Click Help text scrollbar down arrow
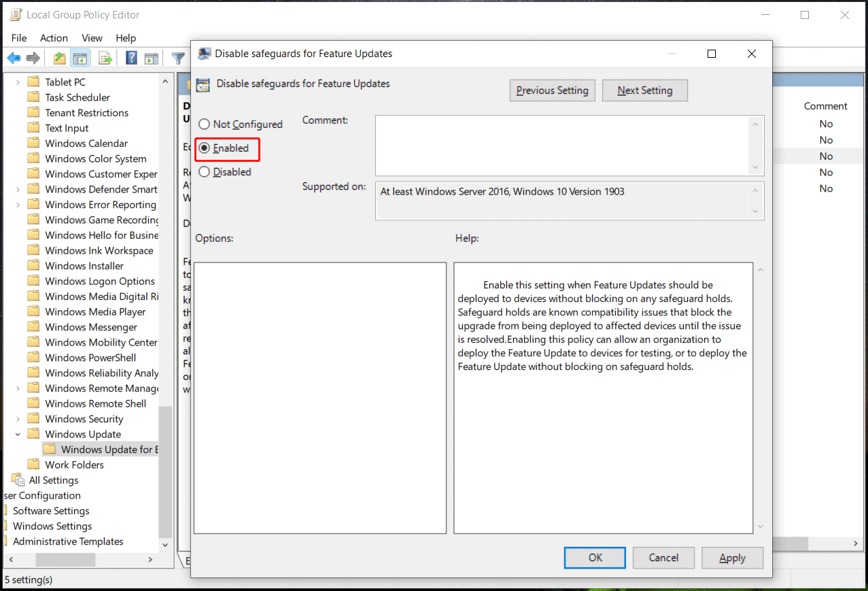This screenshot has height=591, width=868. (x=760, y=526)
